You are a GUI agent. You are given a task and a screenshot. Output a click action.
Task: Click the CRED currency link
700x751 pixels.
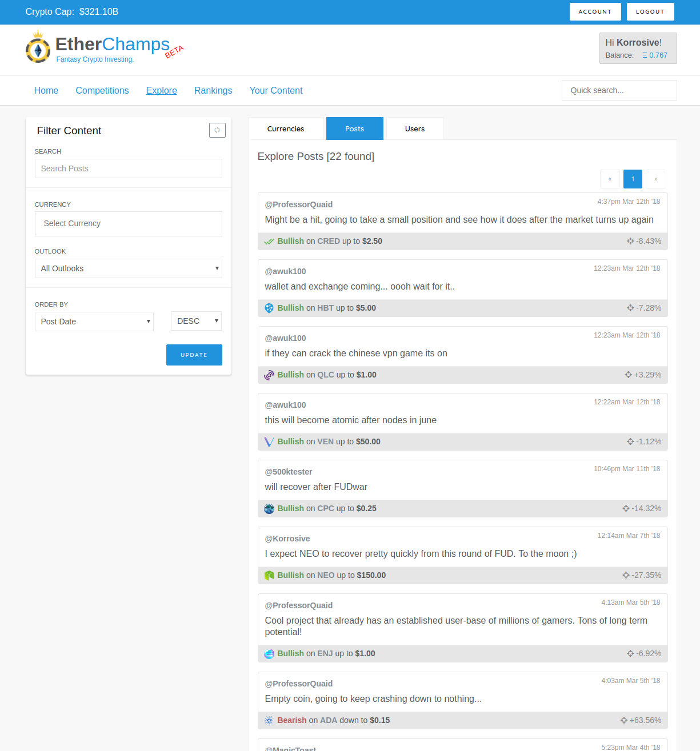329,241
